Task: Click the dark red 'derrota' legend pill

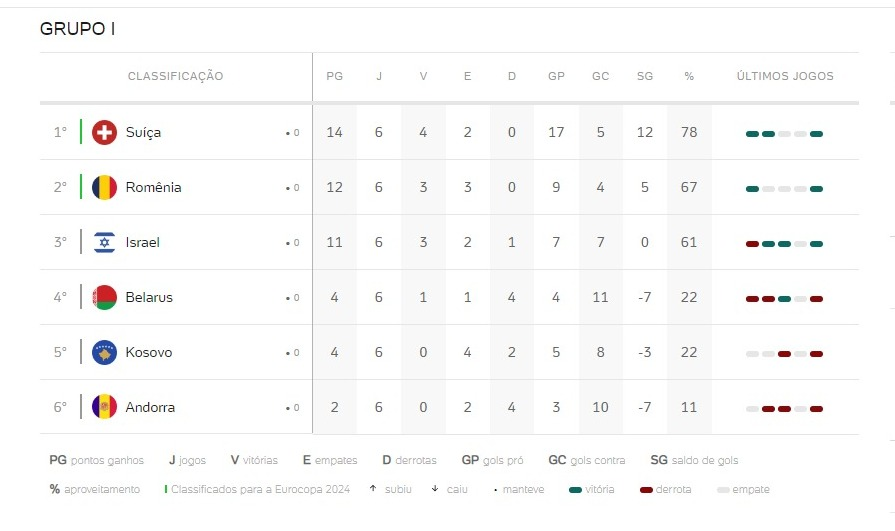Action: point(646,490)
